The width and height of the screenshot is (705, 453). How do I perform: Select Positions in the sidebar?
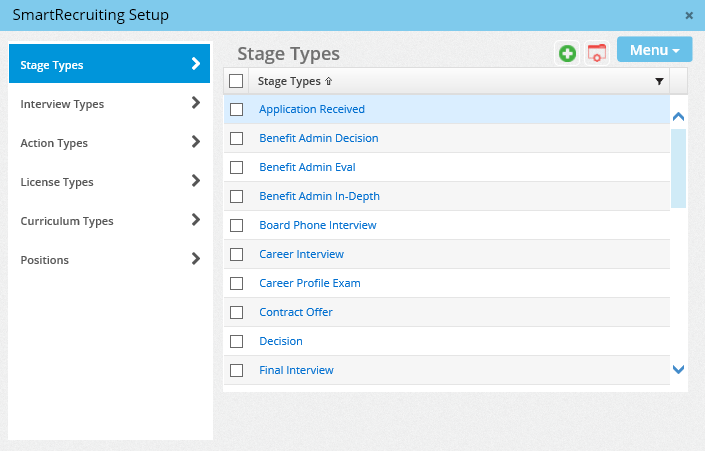pyautogui.click(x=45, y=260)
